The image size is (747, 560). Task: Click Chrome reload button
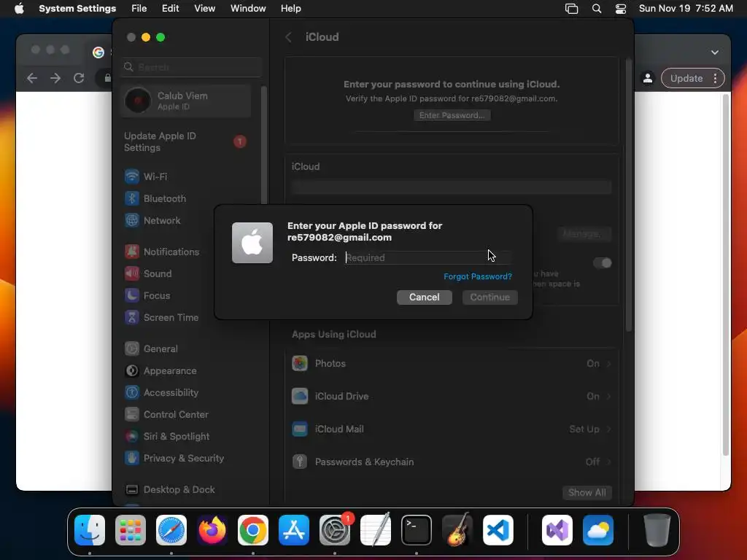pos(79,78)
